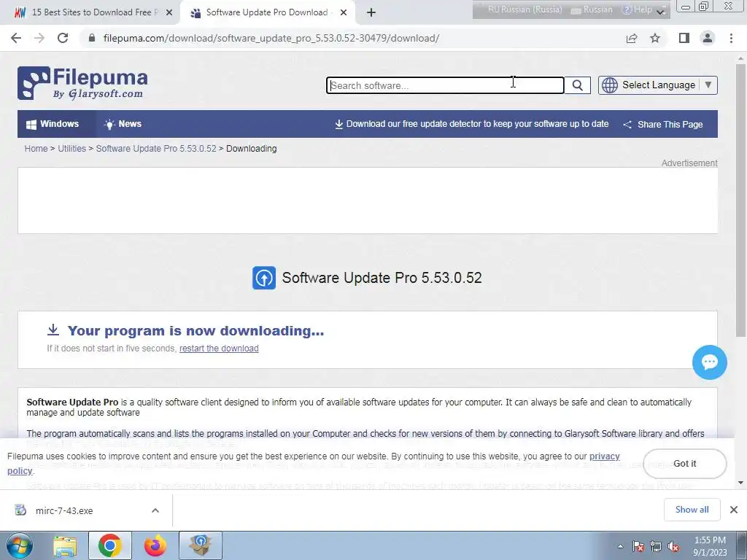This screenshot has width=747, height=560.
Task: Click 'Download our free update detector' link
Action: point(472,124)
